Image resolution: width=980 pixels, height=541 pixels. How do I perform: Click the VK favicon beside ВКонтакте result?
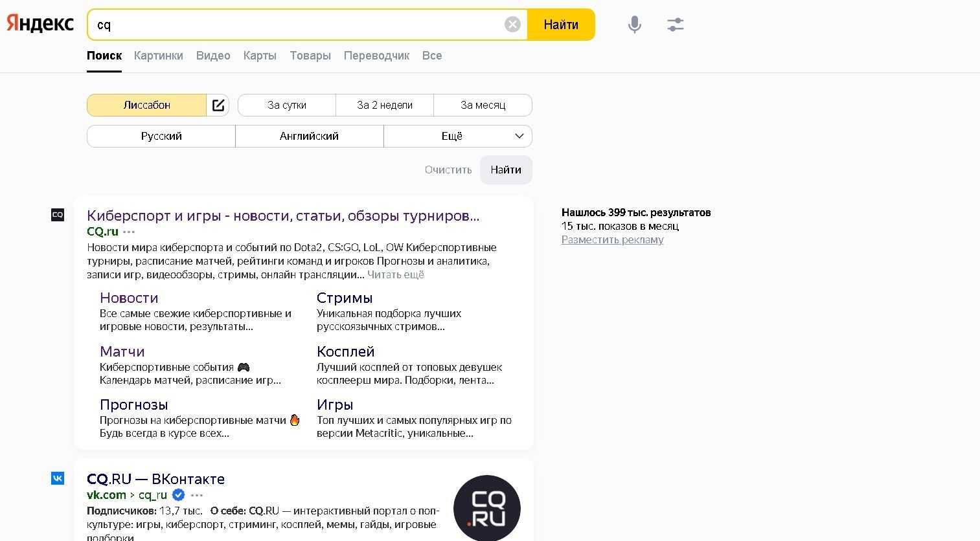[x=58, y=478]
